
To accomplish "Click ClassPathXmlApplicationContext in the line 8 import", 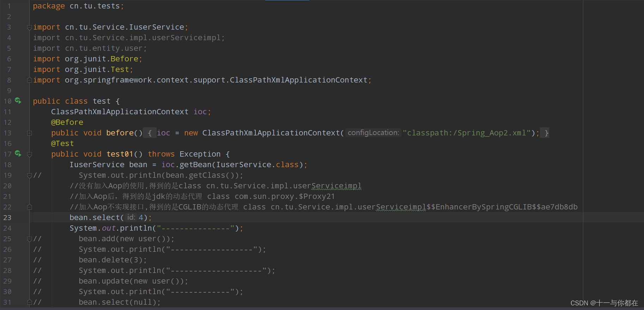I will pos(299,80).
